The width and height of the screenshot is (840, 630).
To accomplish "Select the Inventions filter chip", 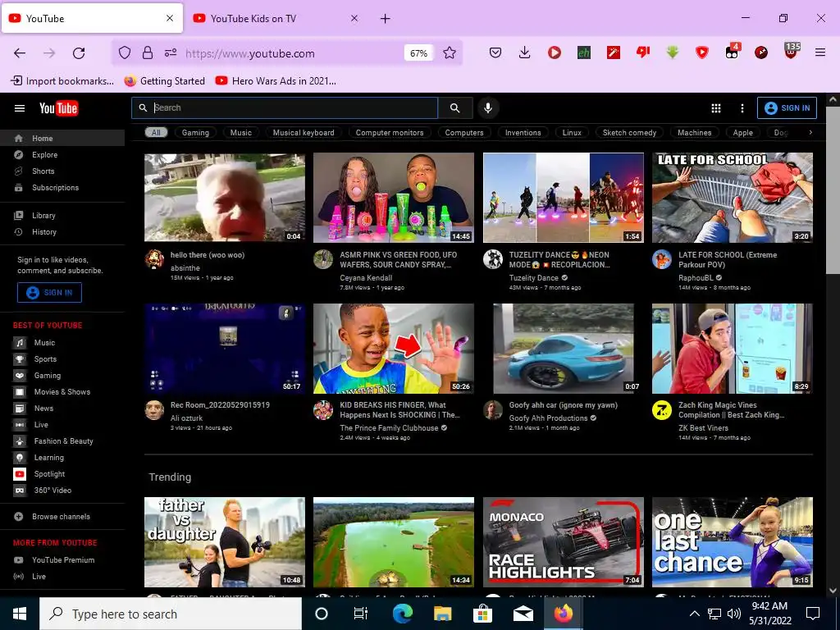I will (523, 132).
